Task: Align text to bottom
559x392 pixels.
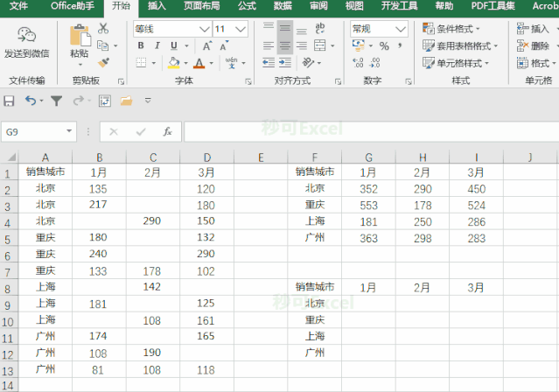Action: coord(302,31)
